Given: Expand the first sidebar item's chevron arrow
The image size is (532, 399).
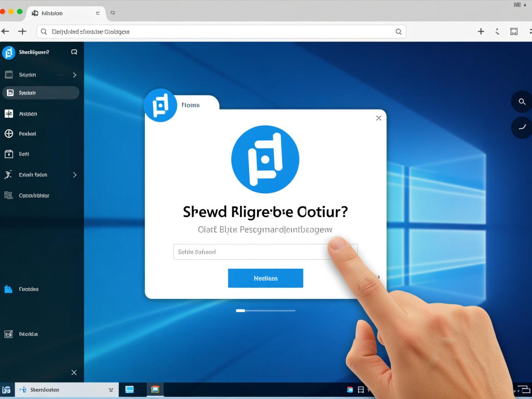Looking at the screenshot, I should tap(74, 75).
